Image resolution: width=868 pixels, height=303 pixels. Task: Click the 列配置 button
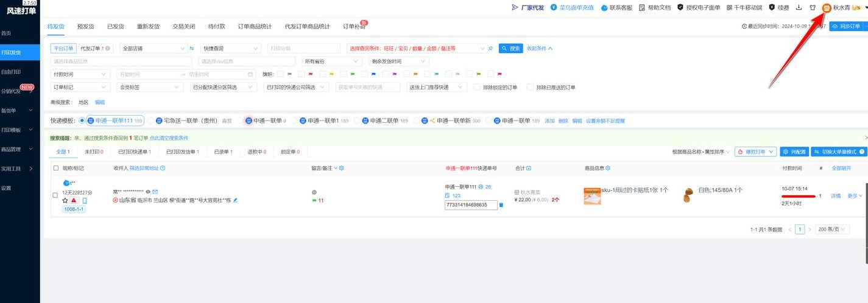[795, 151]
